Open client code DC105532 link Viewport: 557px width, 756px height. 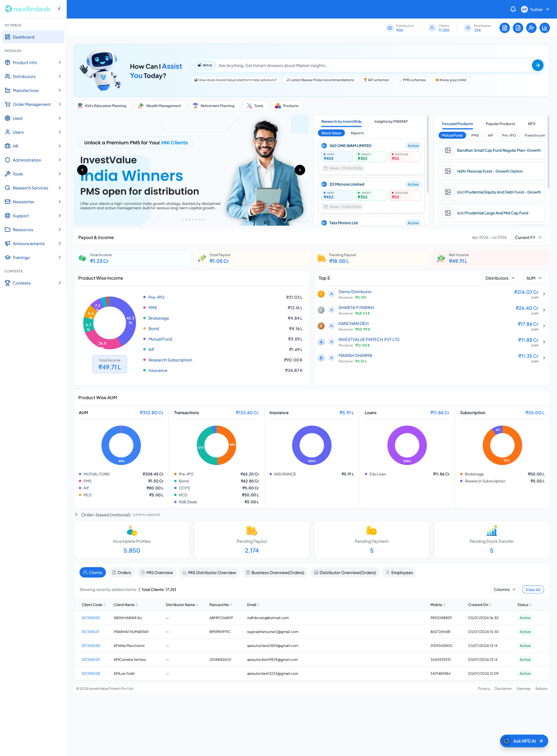(91, 618)
